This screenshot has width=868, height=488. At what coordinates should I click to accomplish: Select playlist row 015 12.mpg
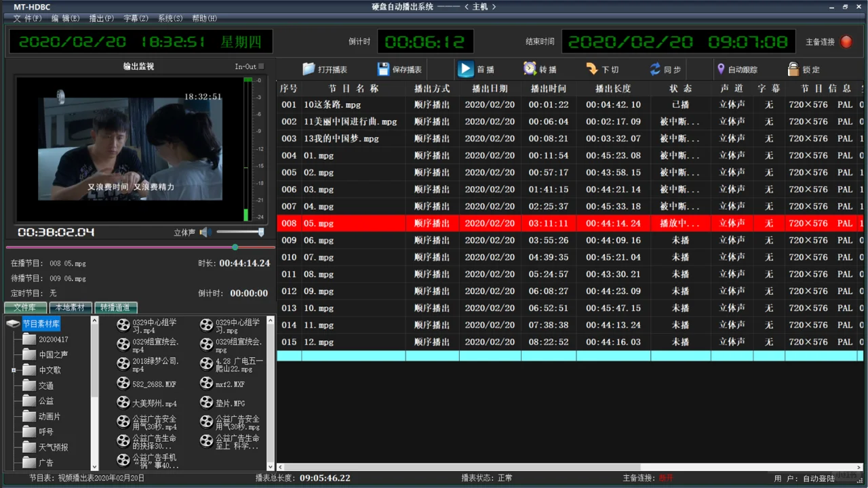point(570,342)
